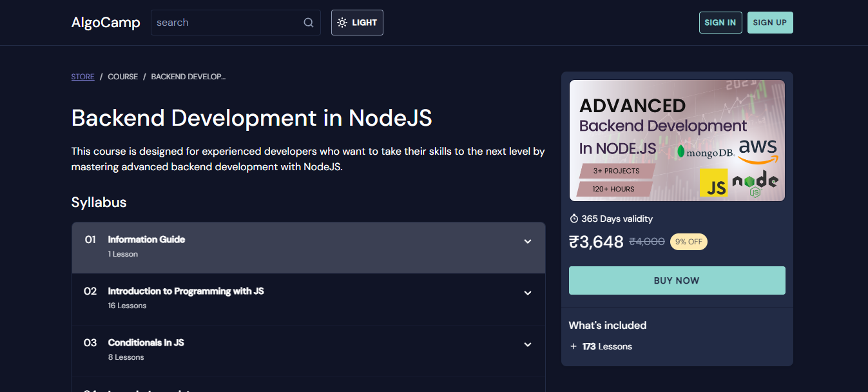
Task: Go to STORE via breadcrumb link
Action: pyautogui.click(x=82, y=77)
